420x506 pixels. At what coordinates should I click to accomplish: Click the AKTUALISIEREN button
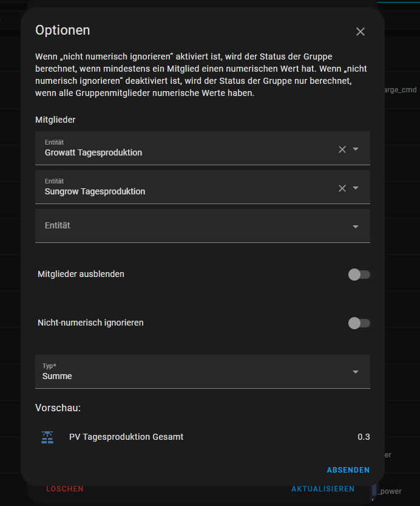tap(323, 488)
